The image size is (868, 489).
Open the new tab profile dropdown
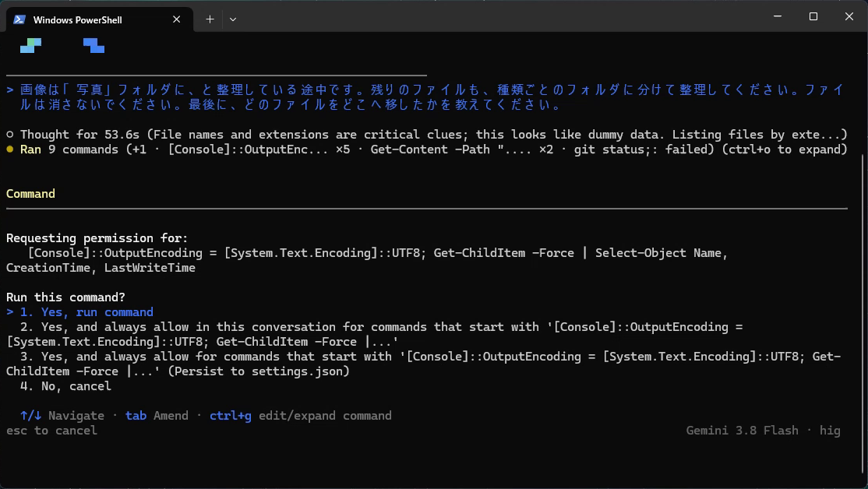233,19
